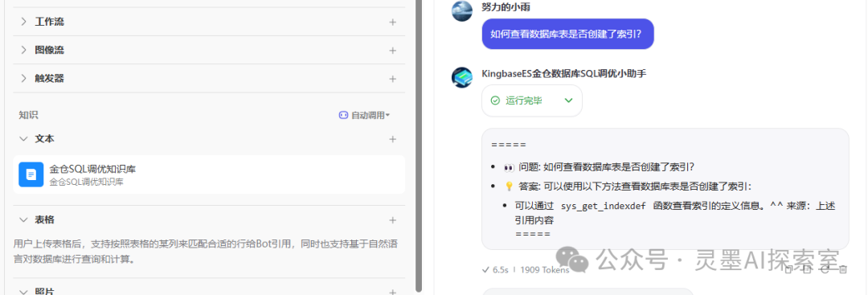
Task: Click the 知识 section heading
Action: [x=28, y=115]
